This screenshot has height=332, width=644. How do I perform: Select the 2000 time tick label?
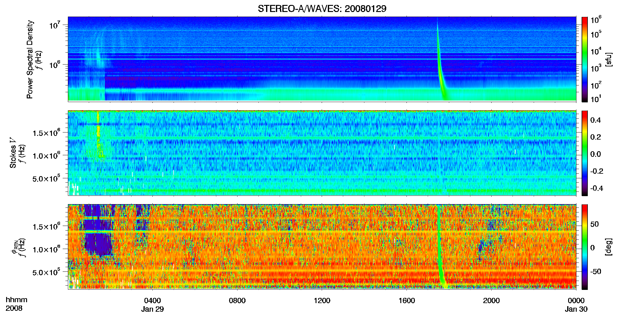tap(491, 300)
